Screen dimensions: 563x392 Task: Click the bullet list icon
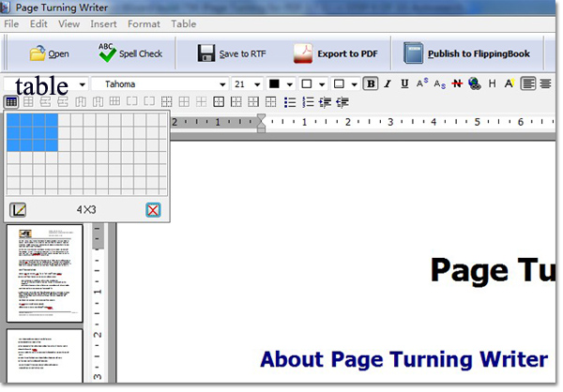290,102
